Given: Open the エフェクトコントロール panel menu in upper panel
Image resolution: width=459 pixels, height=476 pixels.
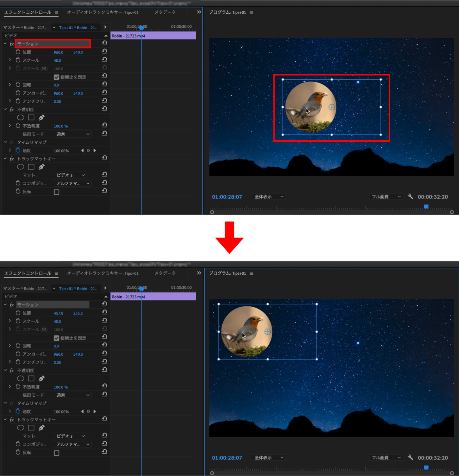Looking at the screenshot, I should point(57,13).
